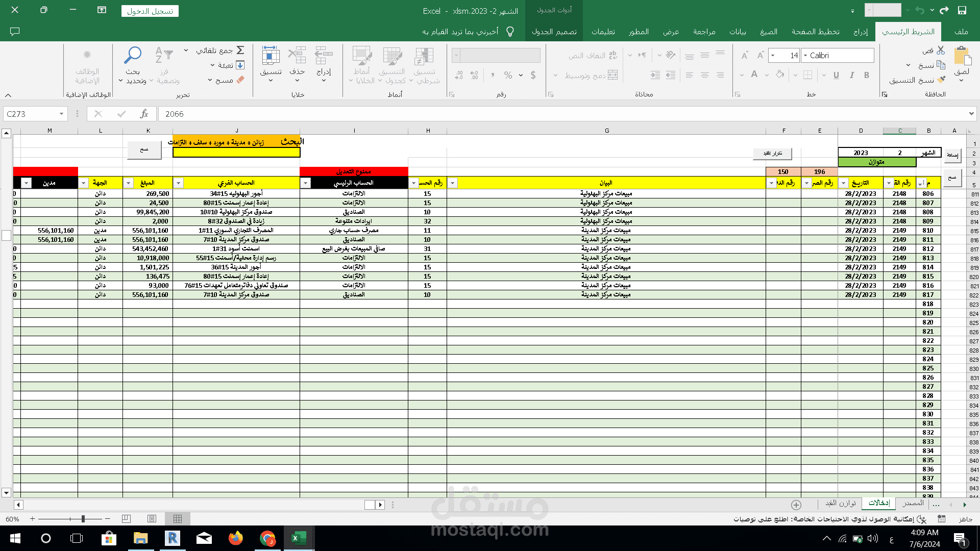Open filter dropdown for التاريخ column

pos(843,183)
